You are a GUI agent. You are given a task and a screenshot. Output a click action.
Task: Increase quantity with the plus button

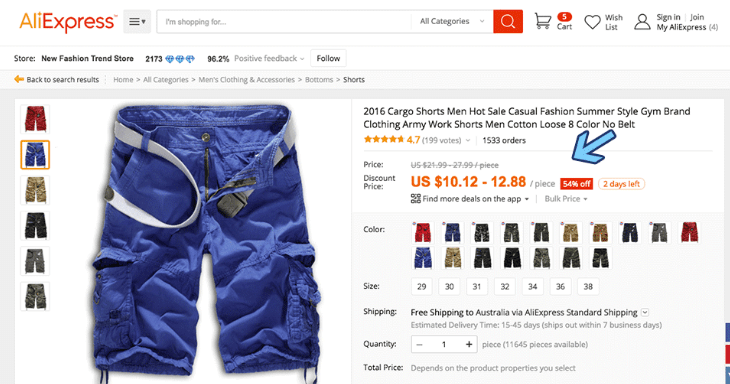[x=469, y=344]
